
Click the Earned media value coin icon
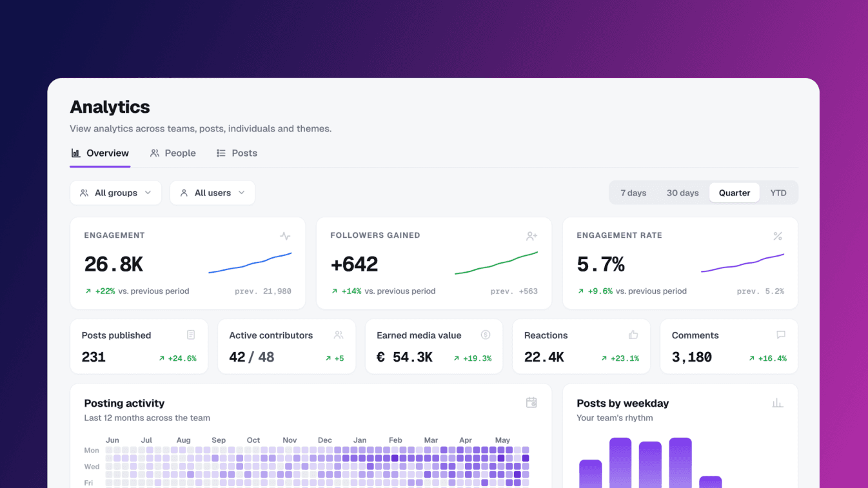coord(486,335)
